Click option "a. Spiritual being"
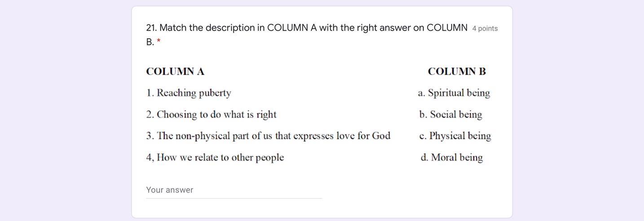This screenshot has width=644, height=221. click(x=454, y=93)
